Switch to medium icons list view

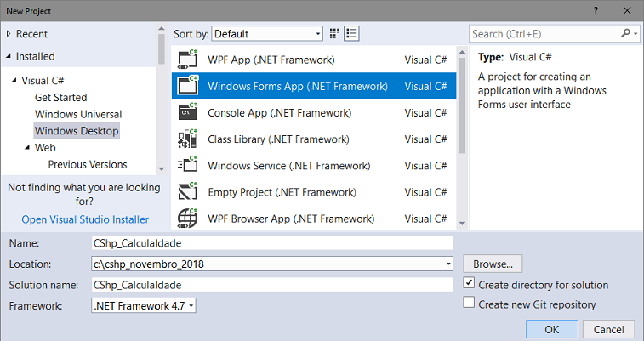351,34
